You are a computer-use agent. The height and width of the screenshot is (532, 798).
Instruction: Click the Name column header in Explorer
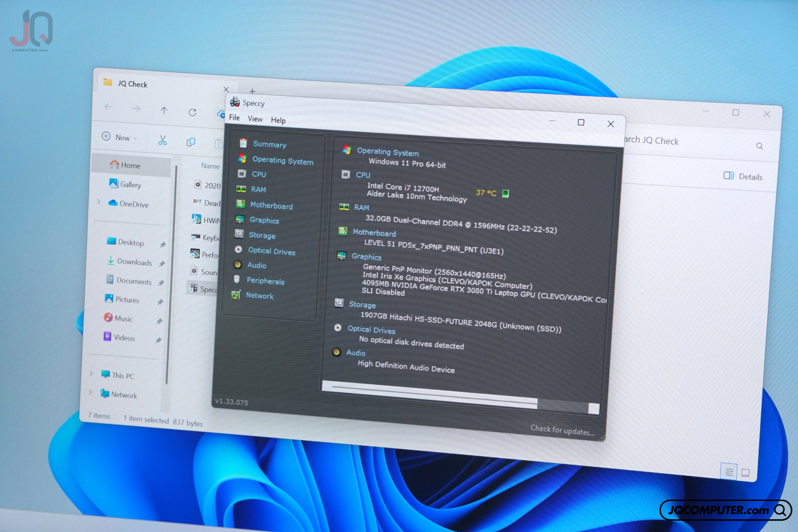(x=210, y=166)
